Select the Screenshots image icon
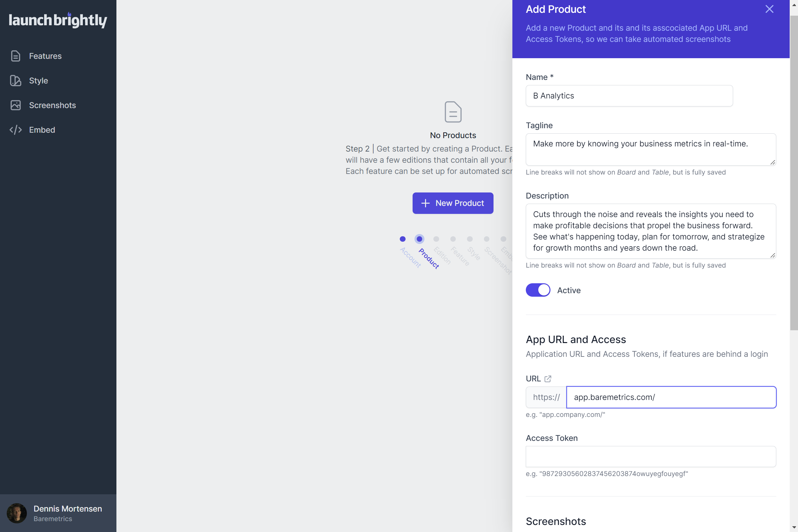The image size is (798, 532). click(x=16, y=105)
